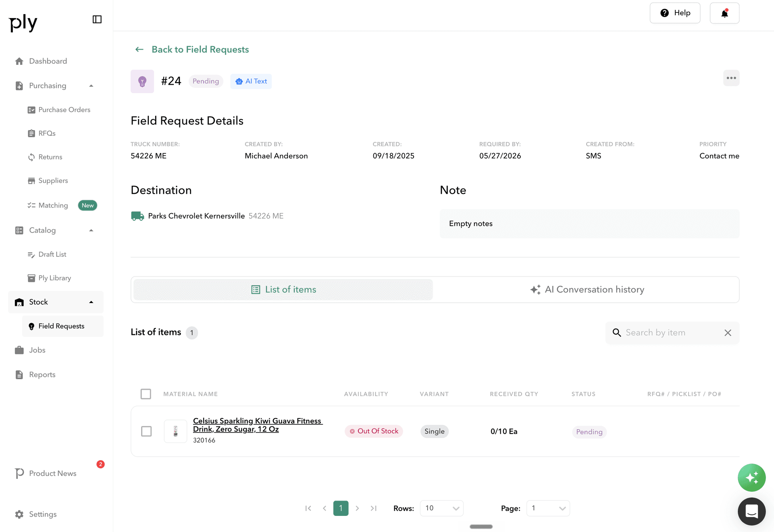
Task: Open Ply Library
Action: click(x=49, y=278)
